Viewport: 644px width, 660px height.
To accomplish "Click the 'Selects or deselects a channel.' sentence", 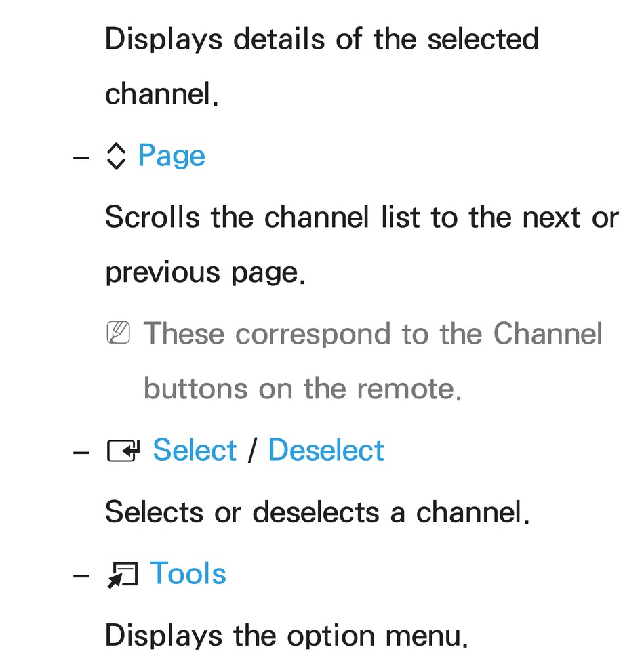I will 317,512.
